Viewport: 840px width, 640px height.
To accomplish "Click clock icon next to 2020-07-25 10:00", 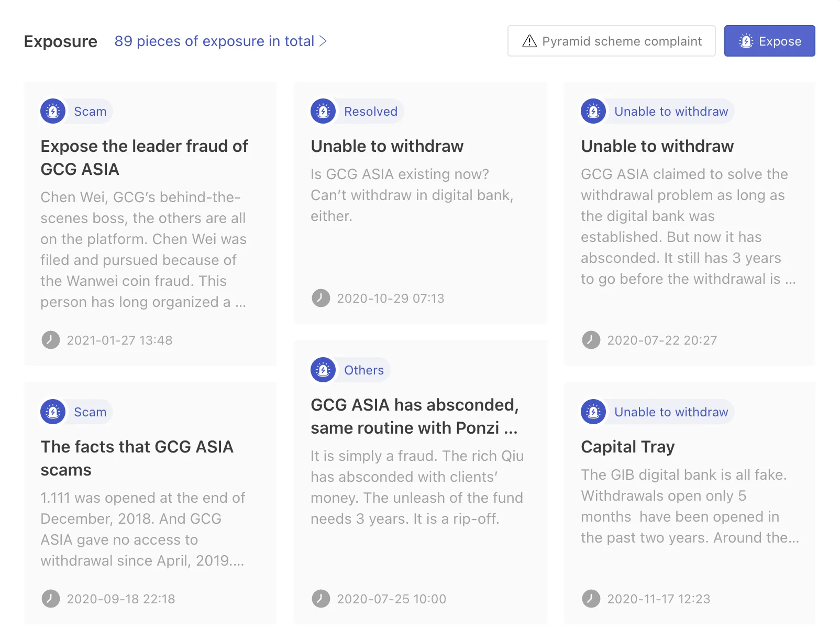I will point(321,599).
